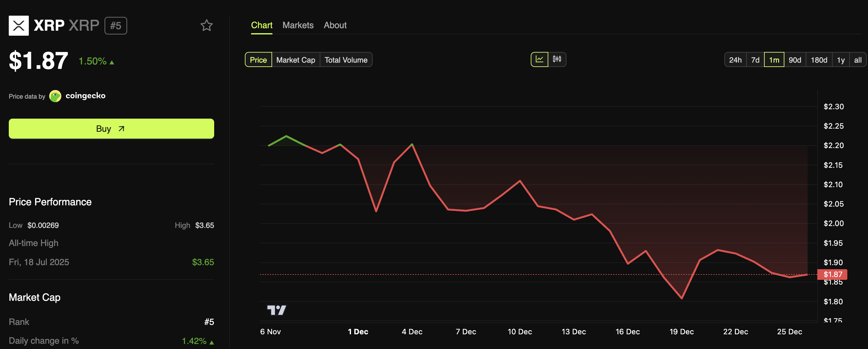
Task: Switch to line chart view
Action: tap(539, 59)
